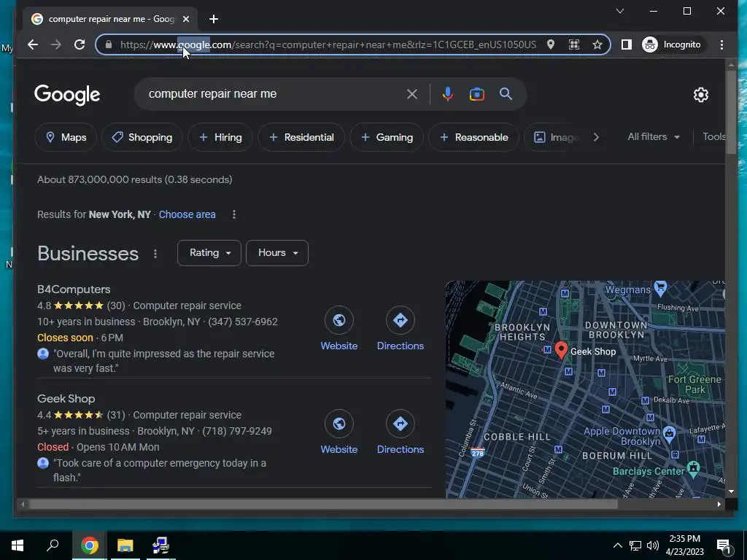Open File Explorer from the taskbar

125,545
